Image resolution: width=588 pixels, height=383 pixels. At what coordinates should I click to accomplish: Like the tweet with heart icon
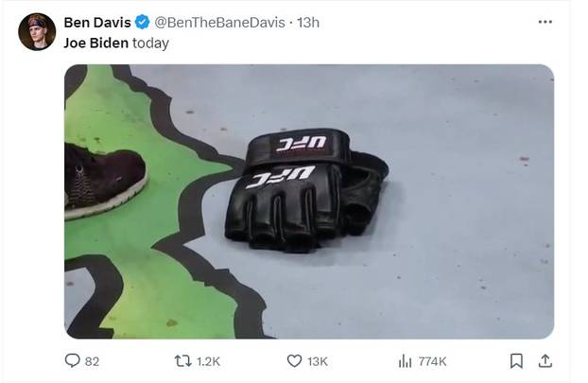(x=294, y=361)
